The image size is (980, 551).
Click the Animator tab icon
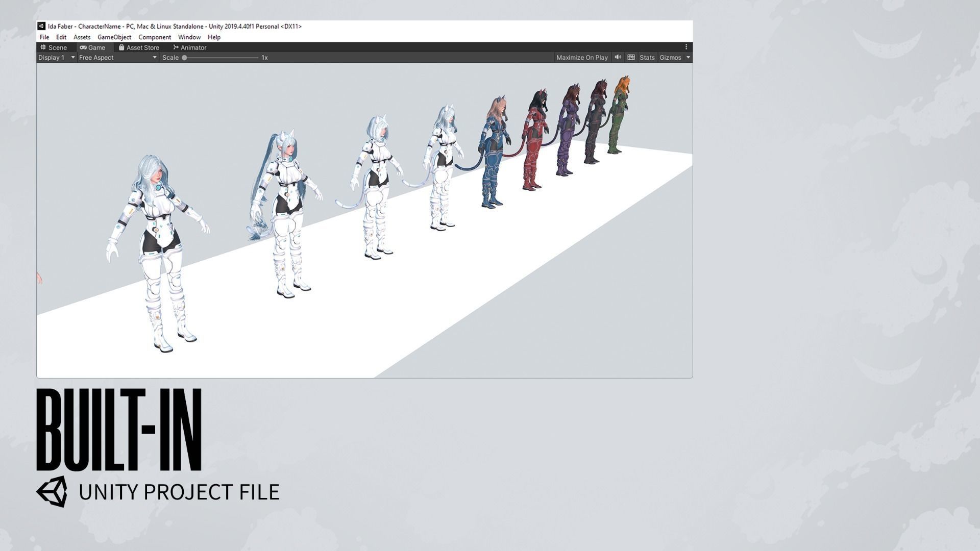176,47
